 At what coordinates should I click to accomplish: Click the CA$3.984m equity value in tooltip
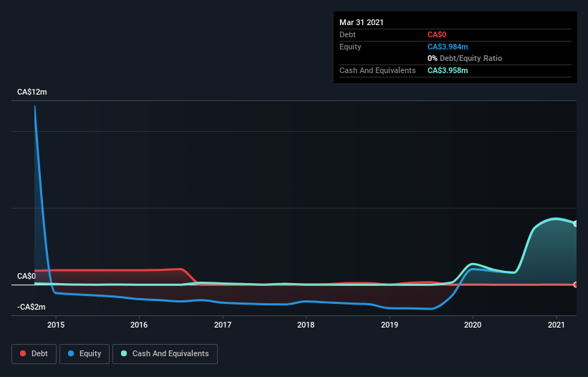[448, 47]
